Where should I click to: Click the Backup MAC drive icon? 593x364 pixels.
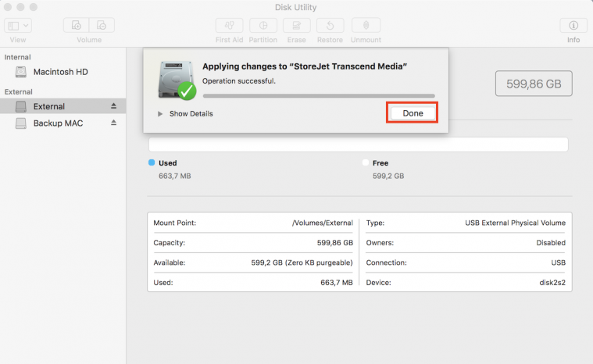[21, 123]
